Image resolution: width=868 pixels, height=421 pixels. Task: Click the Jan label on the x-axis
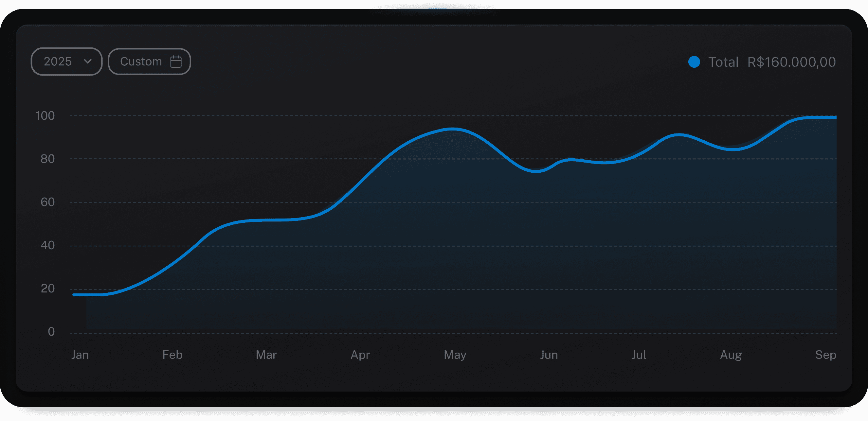pos(80,355)
